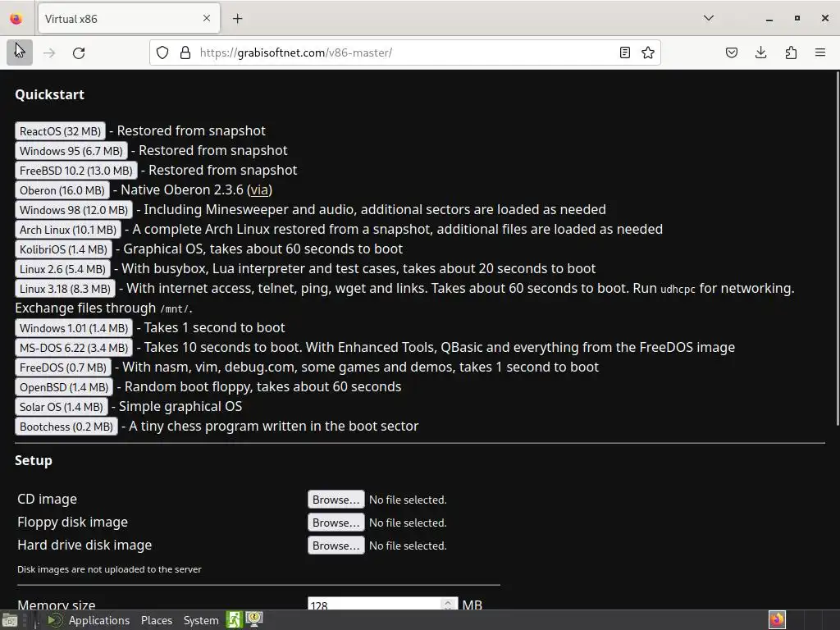Start Windows 95 (6.7 MB)
The width and height of the screenshot is (840, 630).
[x=71, y=151]
